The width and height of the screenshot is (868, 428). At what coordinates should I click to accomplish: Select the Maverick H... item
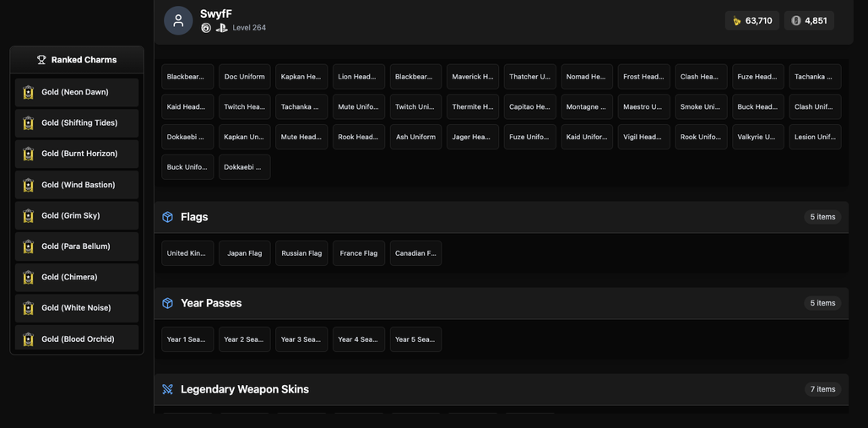[x=473, y=77]
